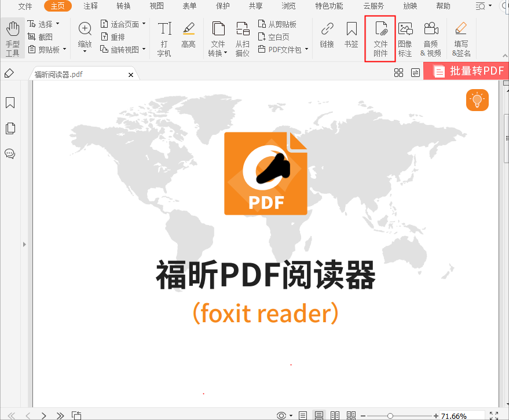509x420 pixels.
Task: Select the Hand tool (手型工具)
Action: pos(13,39)
